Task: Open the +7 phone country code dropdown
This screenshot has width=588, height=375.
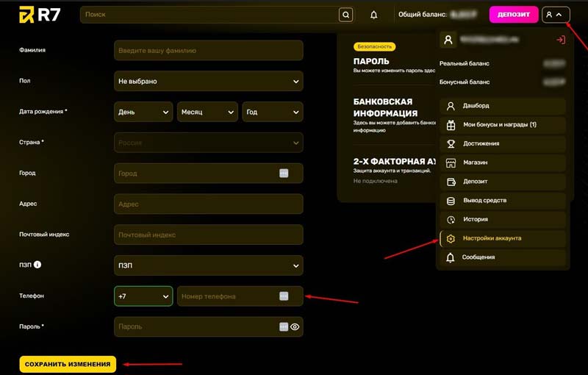Action: pyautogui.click(x=143, y=296)
